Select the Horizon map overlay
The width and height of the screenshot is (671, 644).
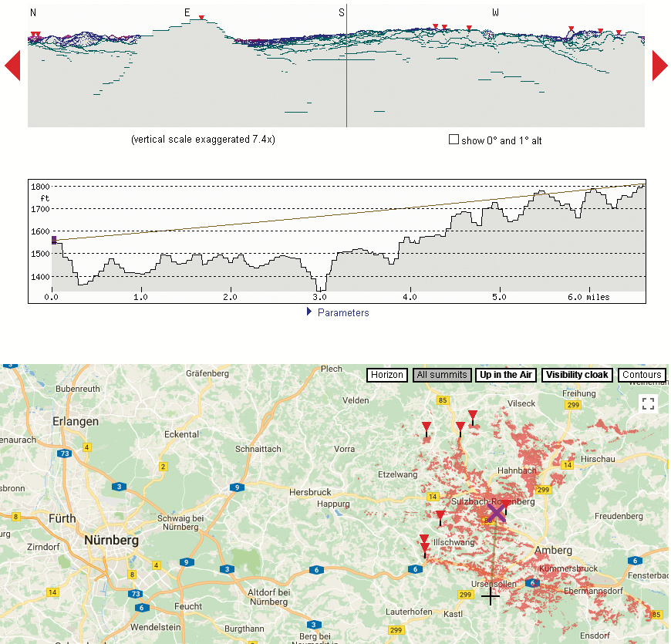tap(387, 375)
